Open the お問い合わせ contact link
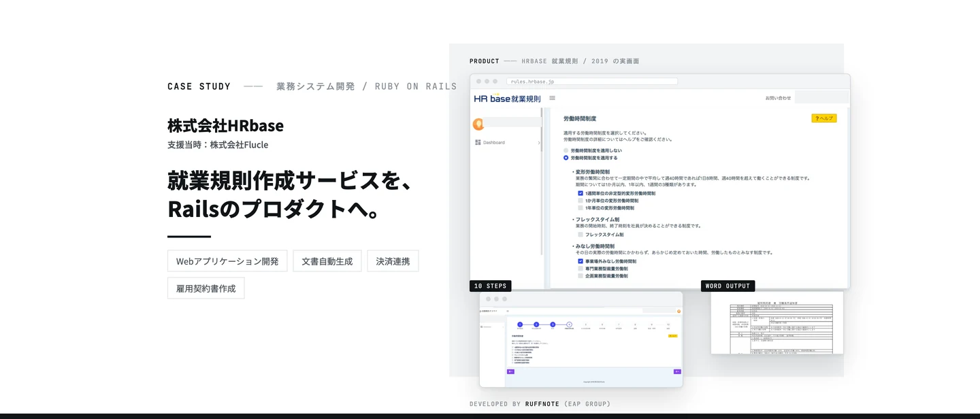The width and height of the screenshot is (980, 419). [778, 98]
